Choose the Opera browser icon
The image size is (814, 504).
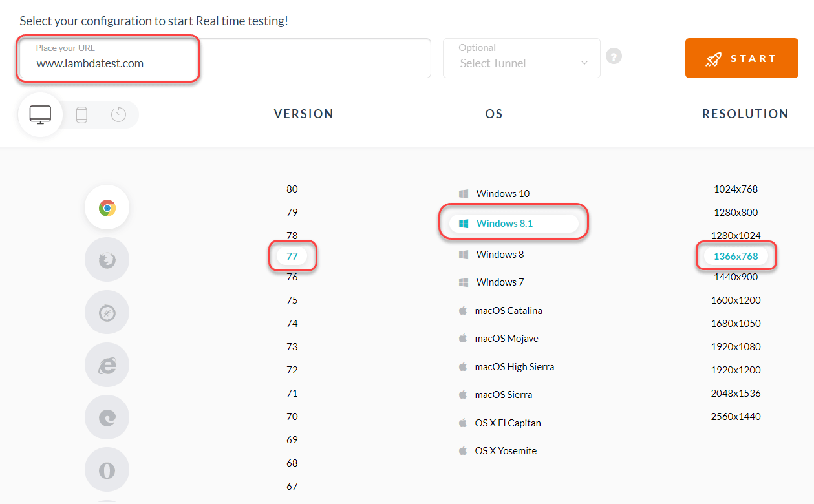tap(107, 470)
